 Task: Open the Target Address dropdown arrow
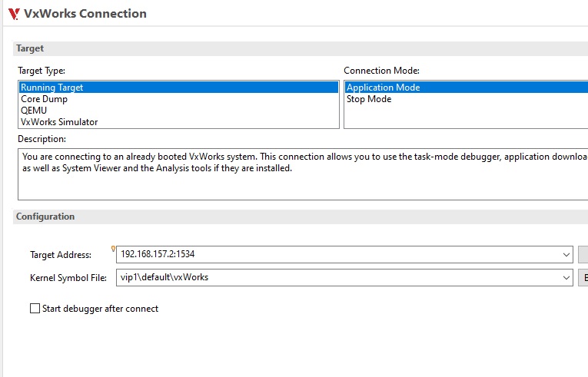coord(566,255)
